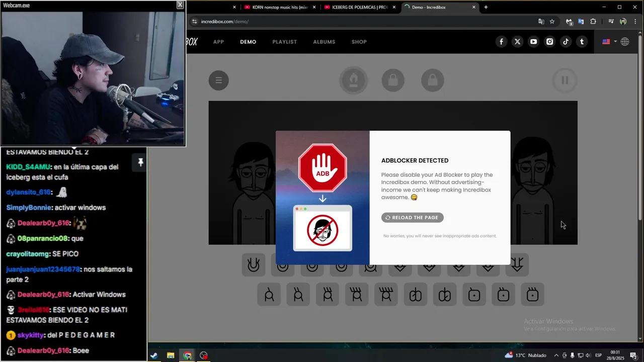Image resolution: width=644 pixels, height=362 pixels.
Task: Click the ADB stop-sign illustration
Action: pos(323,168)
